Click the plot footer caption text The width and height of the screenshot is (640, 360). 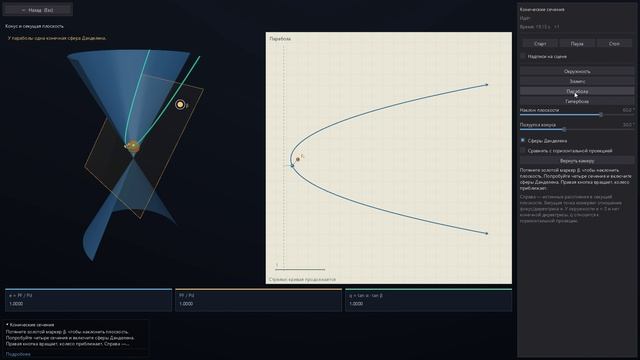tap(302, 280)
